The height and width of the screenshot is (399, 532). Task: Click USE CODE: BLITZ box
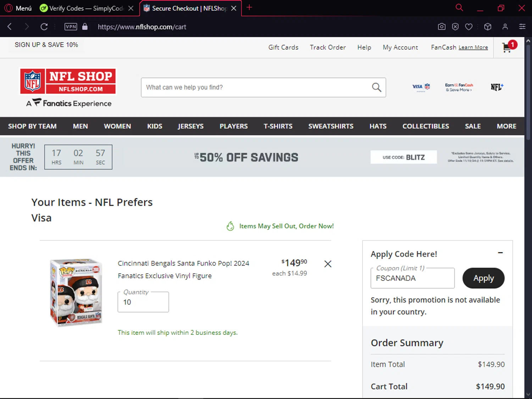(404, 157)
